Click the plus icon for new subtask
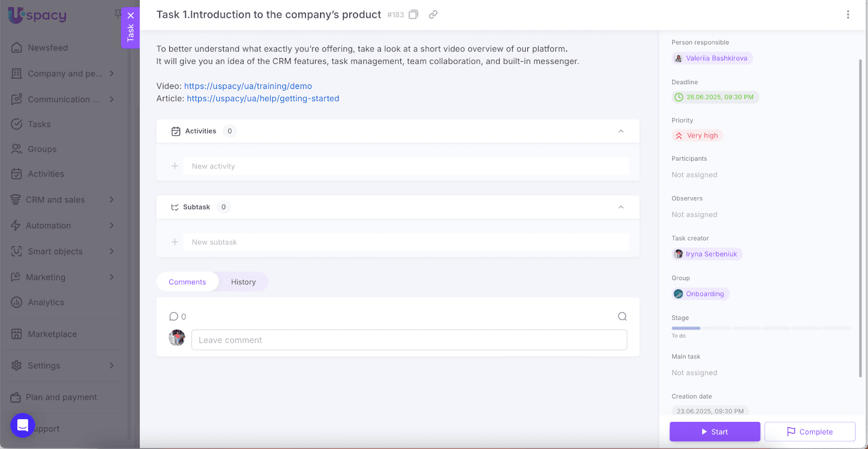Screen dimensions: 868x449 pos(175,242)
